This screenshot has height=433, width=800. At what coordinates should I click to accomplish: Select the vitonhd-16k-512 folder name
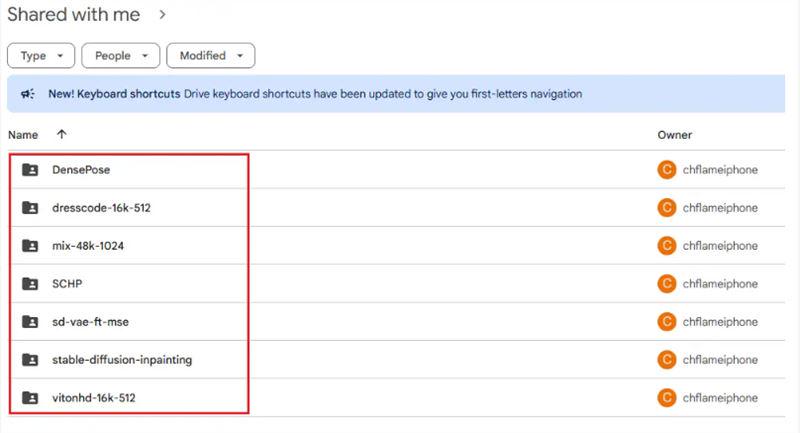click(93, 398)
